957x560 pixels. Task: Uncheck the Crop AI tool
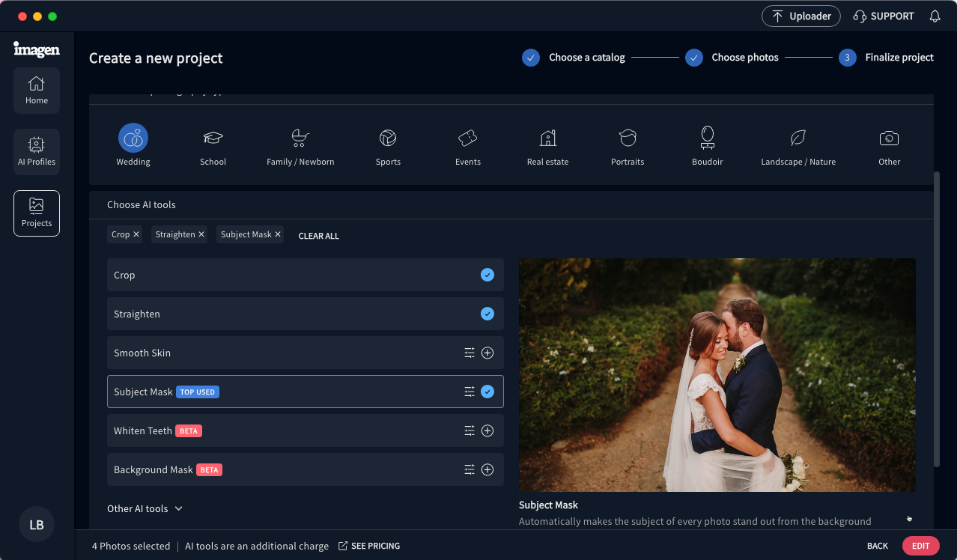(487, 275)
